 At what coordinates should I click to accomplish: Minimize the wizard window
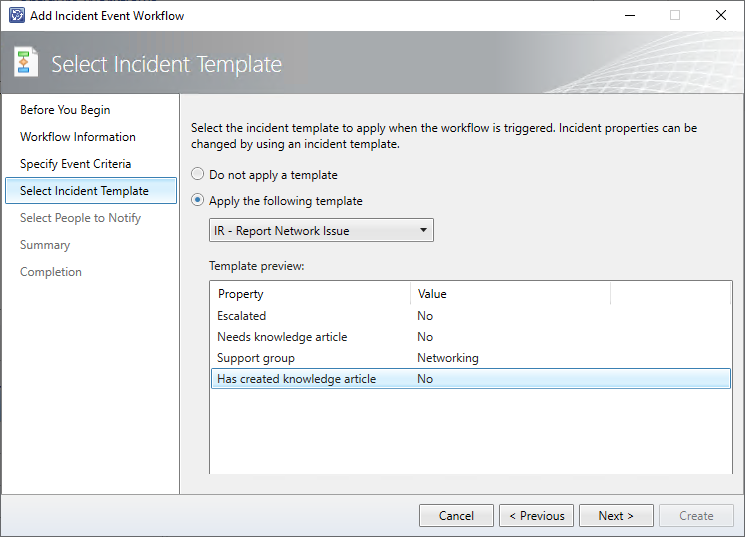[x=629, y=16]
